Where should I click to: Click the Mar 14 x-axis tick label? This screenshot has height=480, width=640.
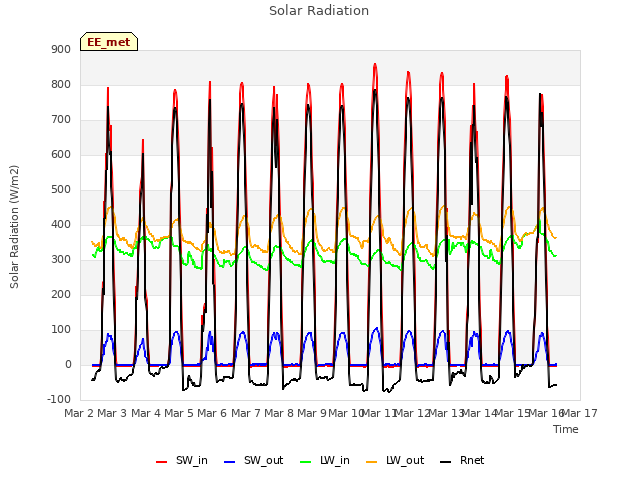(480, 413)
